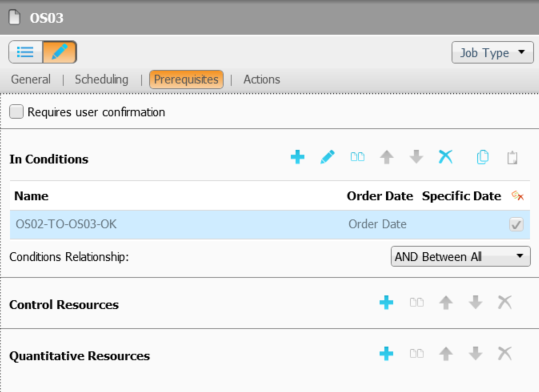
Task: Toggle the checkbox in OS02-TO-OS03-OK row
Action: tap(516, 225)
